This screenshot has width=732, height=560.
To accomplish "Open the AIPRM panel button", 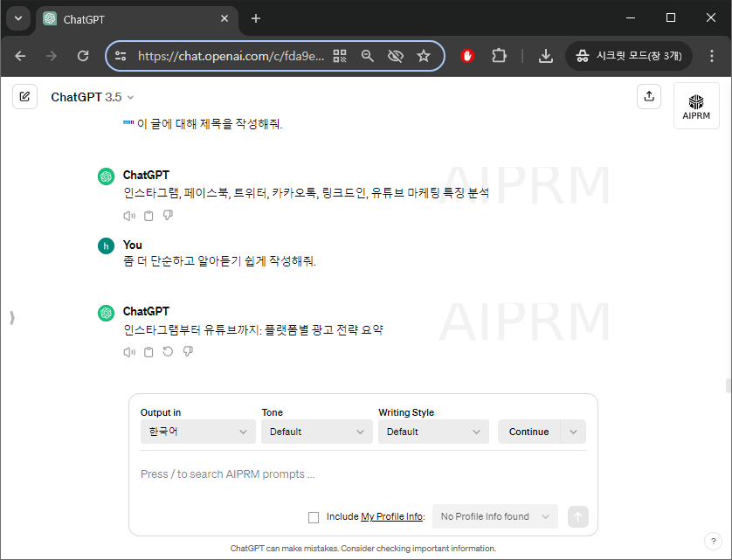I will click(696, 106).
